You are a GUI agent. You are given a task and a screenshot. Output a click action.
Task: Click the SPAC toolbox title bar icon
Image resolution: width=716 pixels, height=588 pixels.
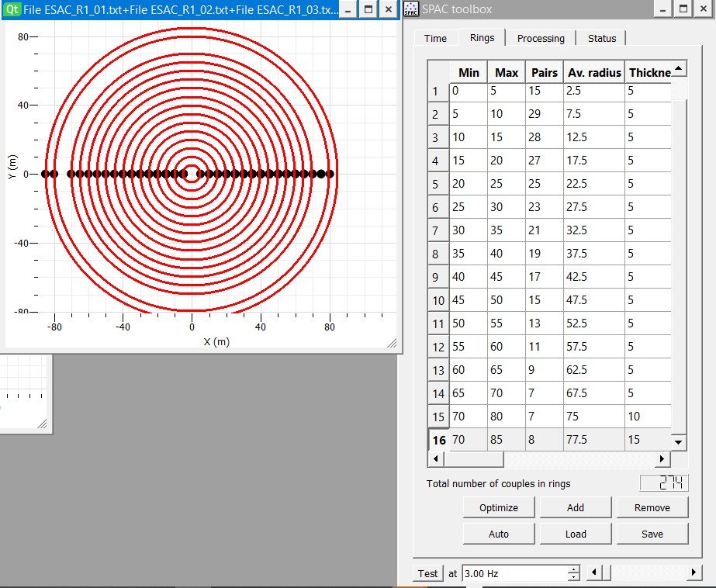(412, 10)
